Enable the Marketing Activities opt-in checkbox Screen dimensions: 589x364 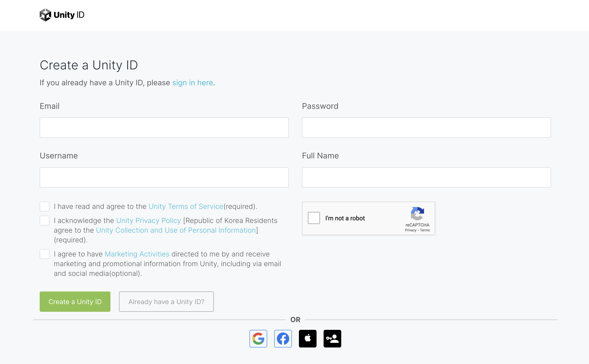(45, 254)
